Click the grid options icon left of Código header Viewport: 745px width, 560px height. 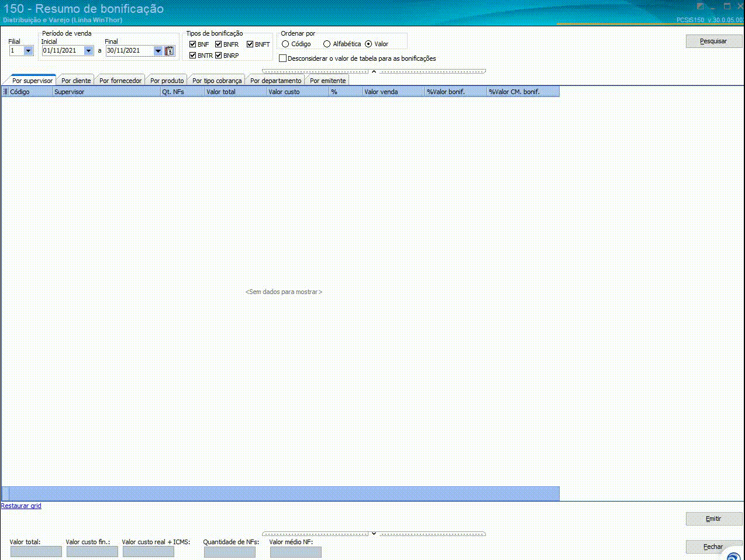5,92
